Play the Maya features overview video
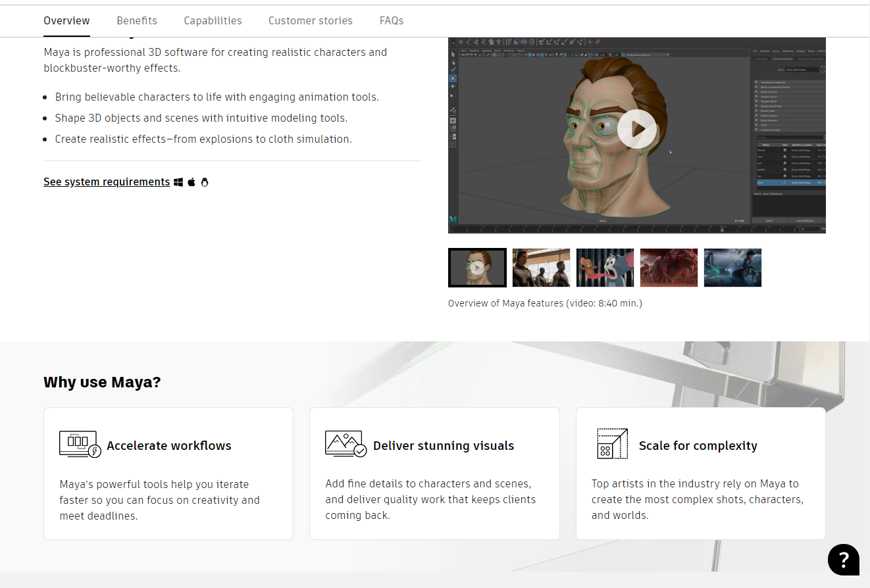 [636, 129]
